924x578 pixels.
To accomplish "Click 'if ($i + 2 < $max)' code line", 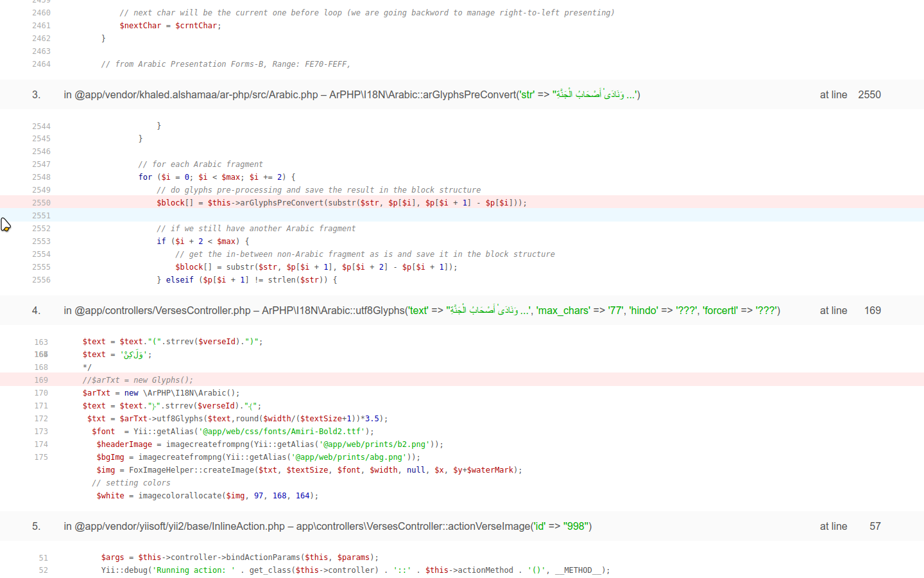I will (x=203, y=241).
